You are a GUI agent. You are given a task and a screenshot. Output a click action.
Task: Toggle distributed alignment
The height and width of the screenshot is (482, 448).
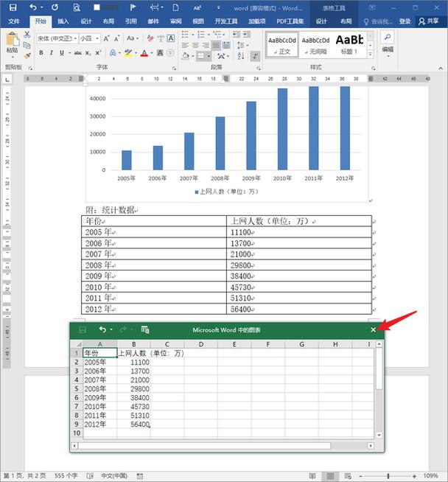click(x=226, y=45)
